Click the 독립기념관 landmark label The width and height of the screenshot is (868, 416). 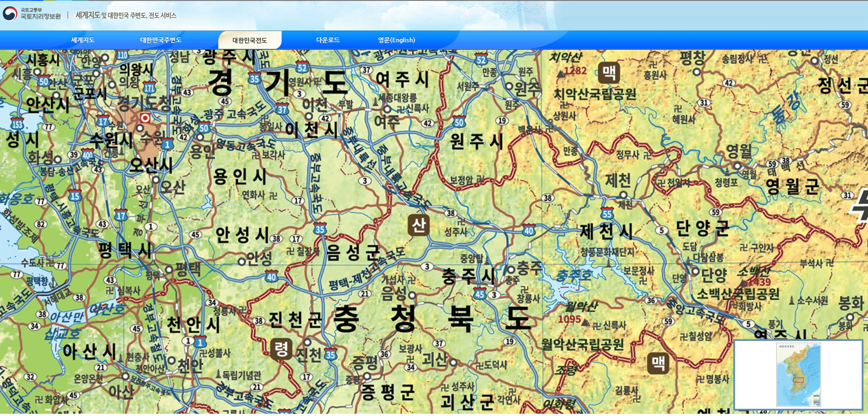(x=241, y=375)
